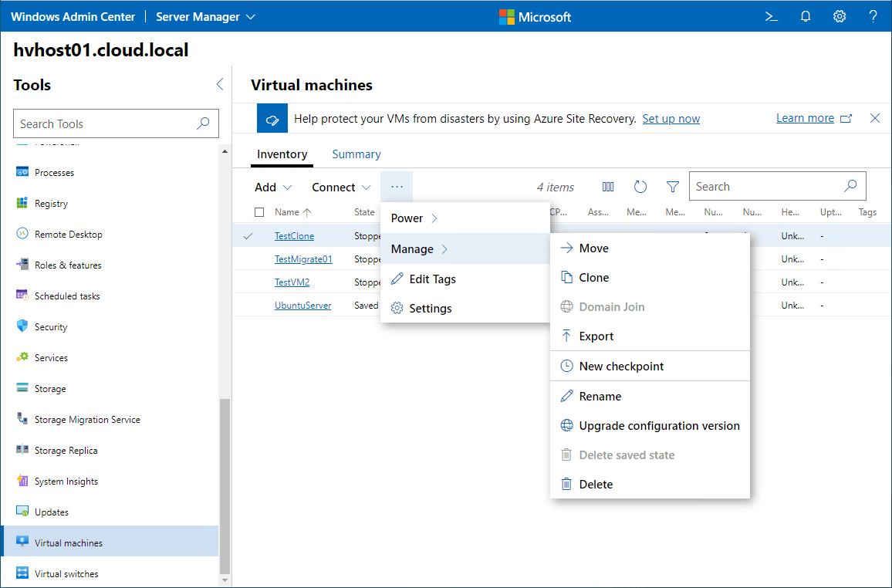Dismiss the Azure Site Recovery banner

(875, 118)
